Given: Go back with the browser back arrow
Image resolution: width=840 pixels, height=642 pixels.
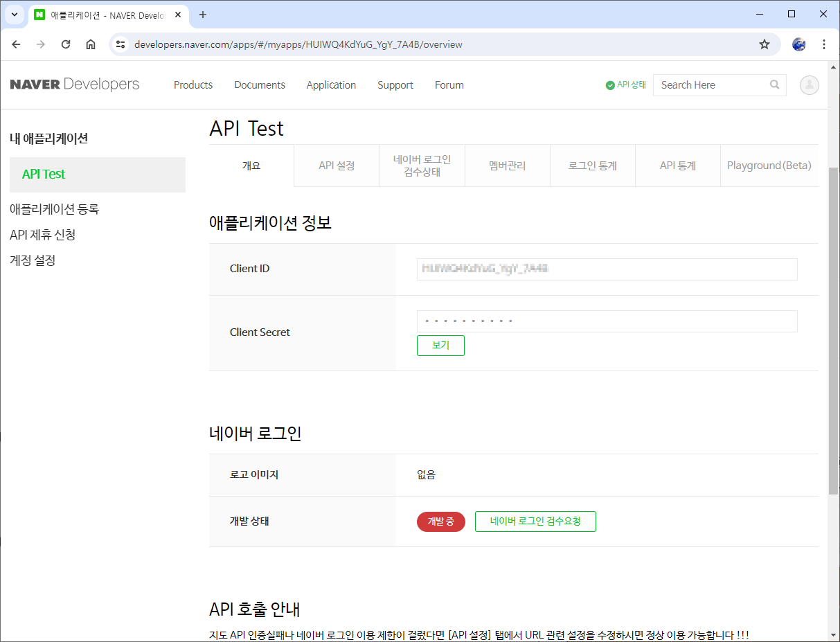Looking at the screenshot, I should point(17,44).
